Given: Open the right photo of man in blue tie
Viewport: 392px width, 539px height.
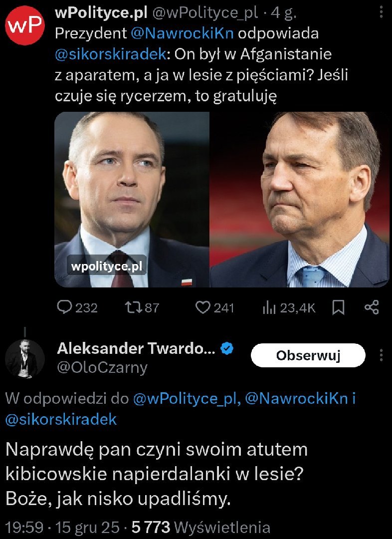Looking at the screenshot, I should [300, 199].
